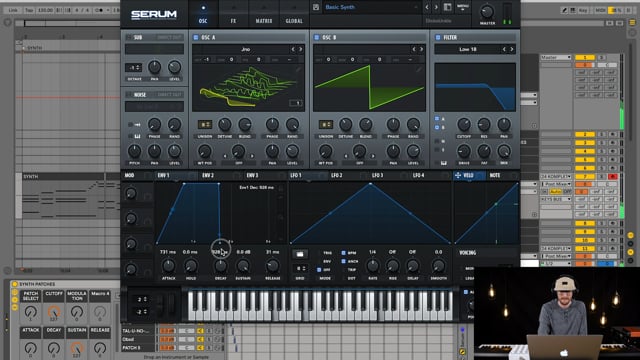The height and width of the screenshot is (360, 640).
Task: Go to next OSC B wavetable
Action: 422,49
